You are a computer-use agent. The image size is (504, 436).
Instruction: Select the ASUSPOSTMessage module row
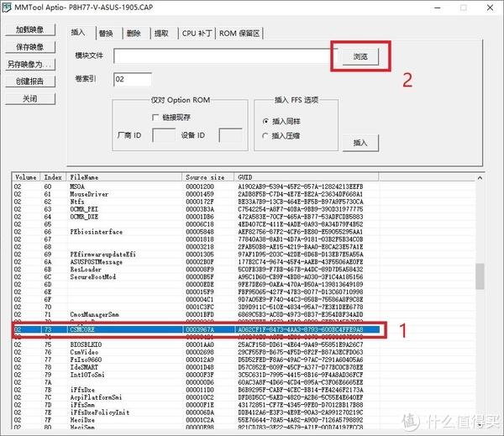pos(196,262)
